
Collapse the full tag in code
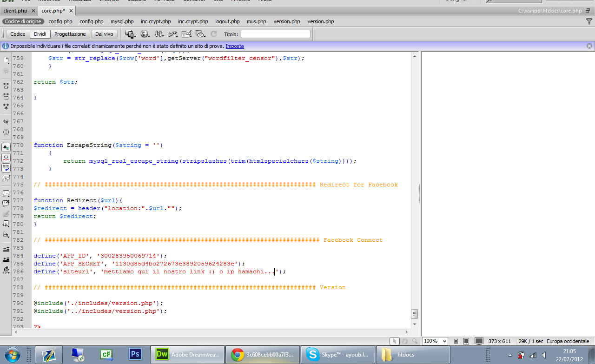[6, 86]
